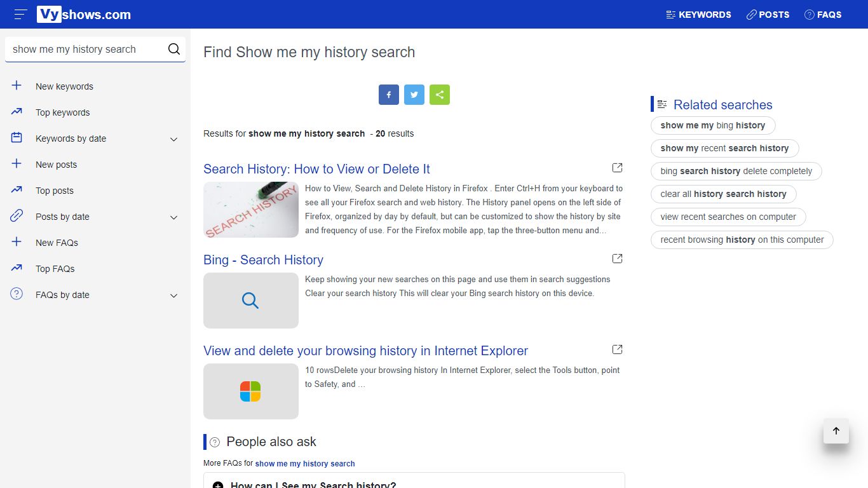Viewport: 868px width, 488px height.
Task: Click the green share icon
Action: click(440, 95)
